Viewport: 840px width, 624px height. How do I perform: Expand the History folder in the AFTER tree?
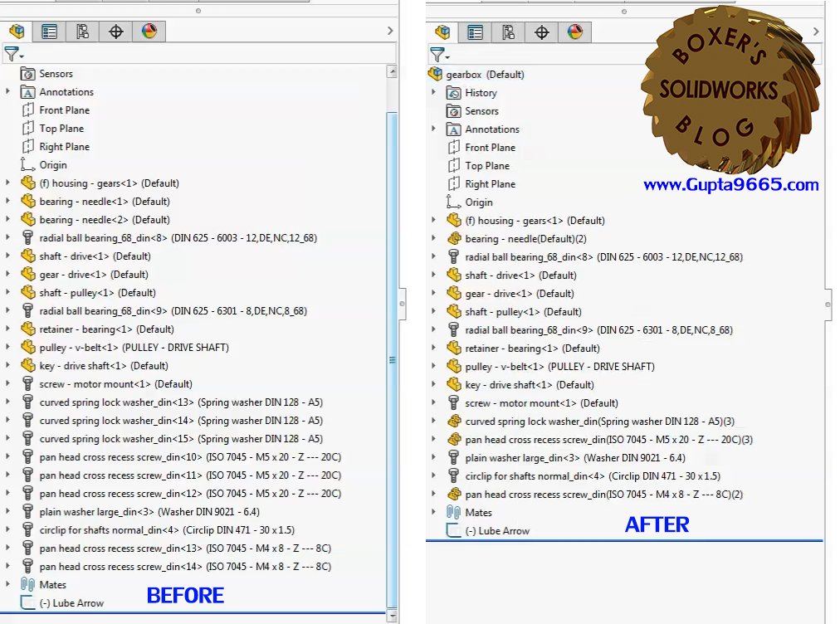pyautogui.click(x=432, y=92)
